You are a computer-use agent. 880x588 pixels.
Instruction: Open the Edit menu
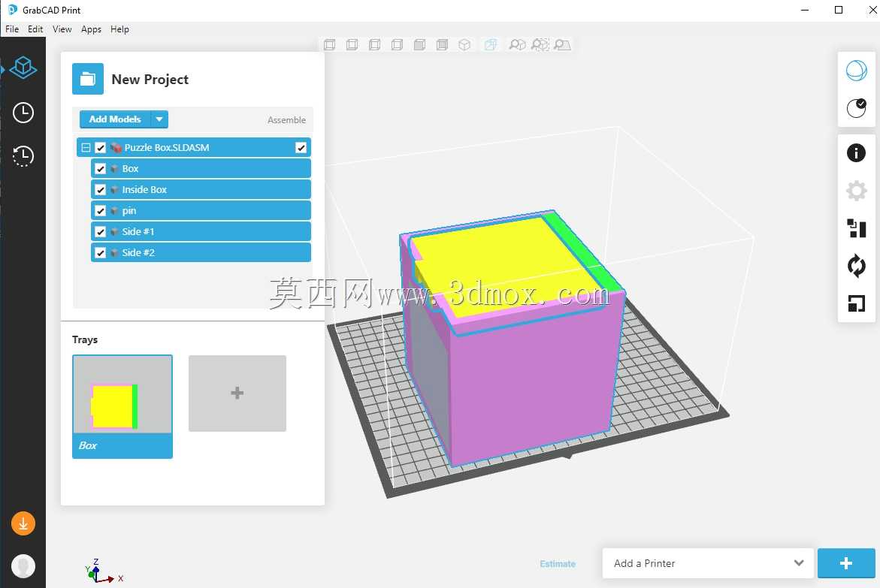click(x=35, y=29)
